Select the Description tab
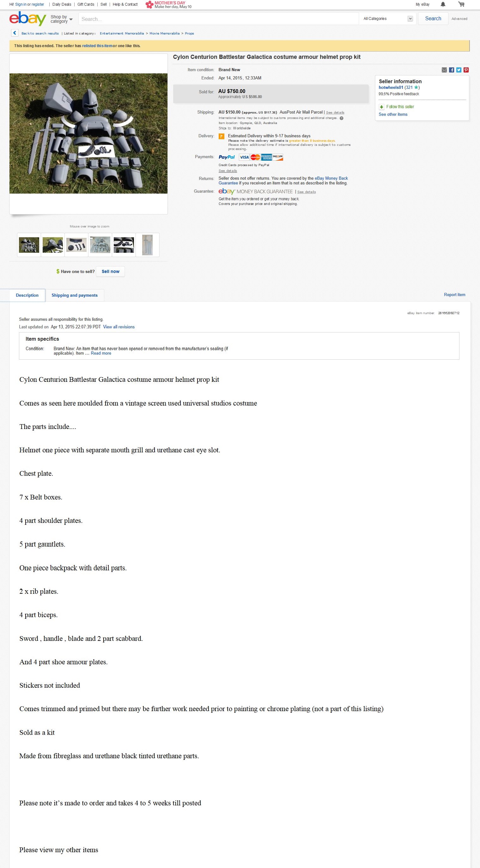The width and height of the screenshot is (480, 868). (x=27, y=295)
